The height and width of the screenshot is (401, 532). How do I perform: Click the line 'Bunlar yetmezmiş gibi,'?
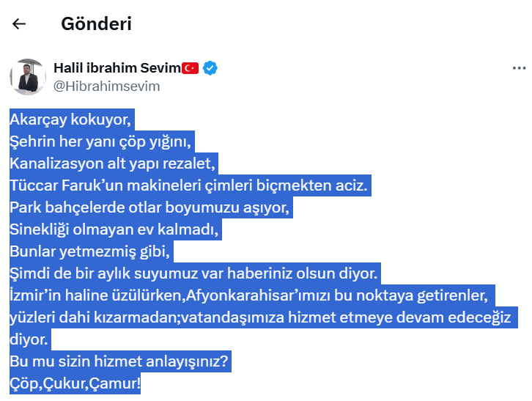pos(89,251)
